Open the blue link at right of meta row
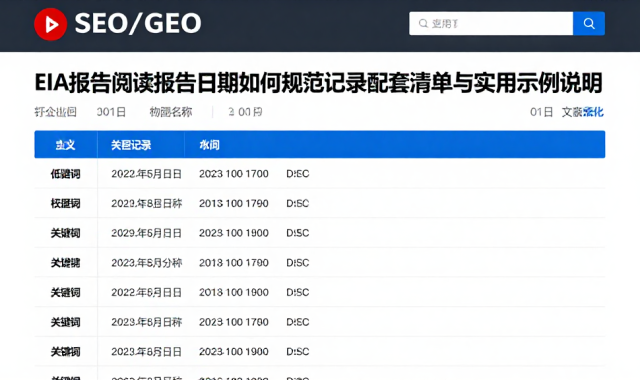Image resolution: width=640 pixels, height=380 pixels. pos(593,112)
